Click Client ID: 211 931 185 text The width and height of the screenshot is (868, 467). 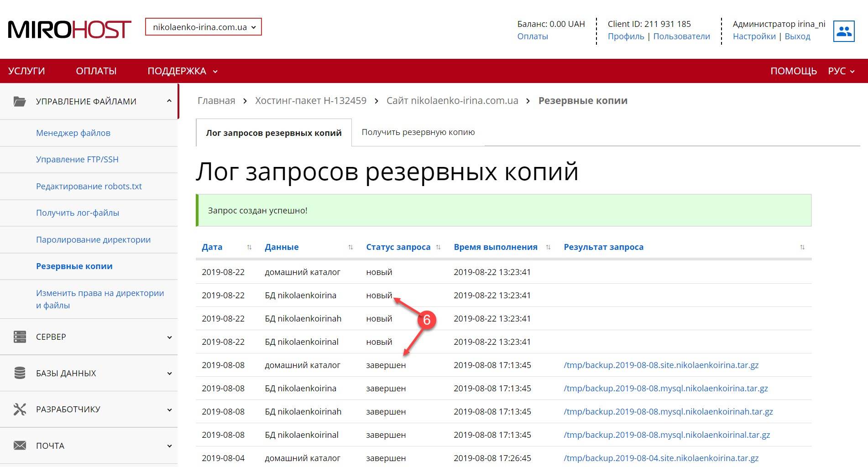coord(649,24)
